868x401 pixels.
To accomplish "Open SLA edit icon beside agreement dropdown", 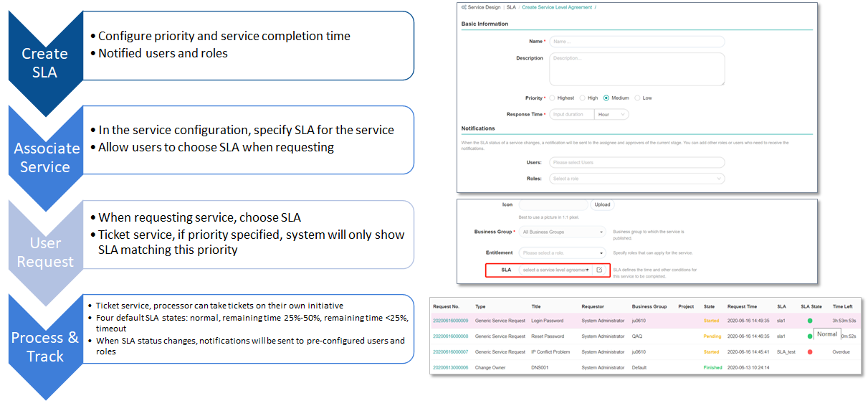I will click(x=599, y=270).
